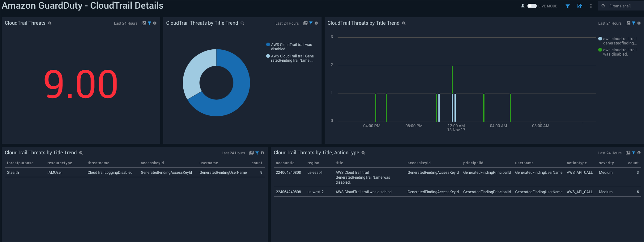Open the dashboard filter icon in header
This screenshot has width=644, height=242.
coord(568,6)
